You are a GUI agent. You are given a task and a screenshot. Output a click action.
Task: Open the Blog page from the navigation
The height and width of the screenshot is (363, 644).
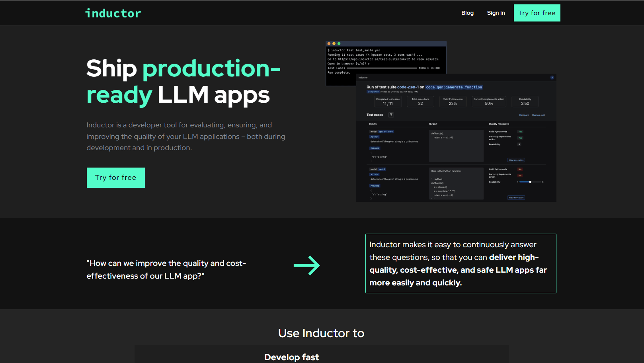[467, 13]
